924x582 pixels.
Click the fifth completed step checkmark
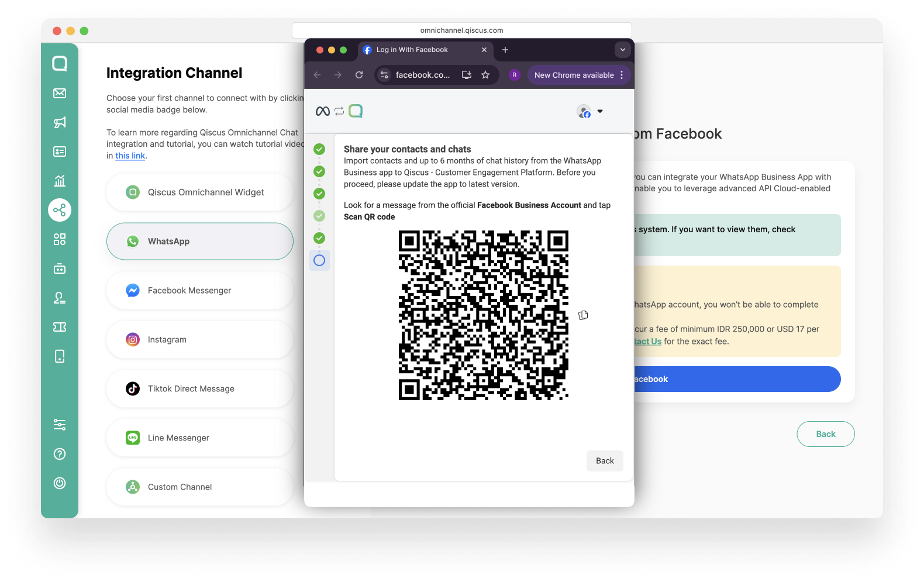tap(319, 238)
